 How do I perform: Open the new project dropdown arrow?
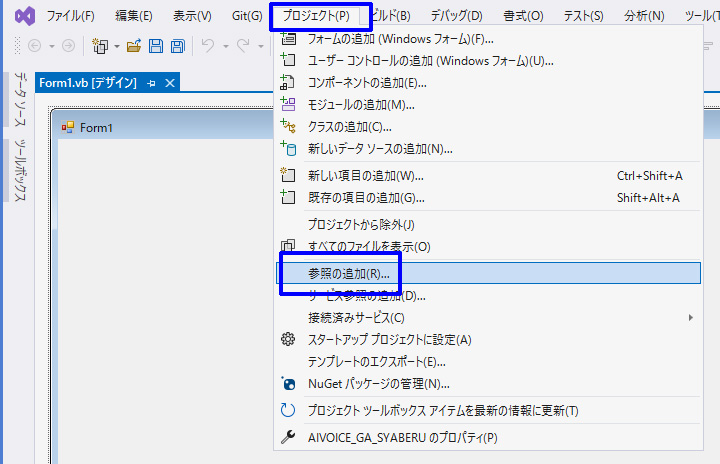click(116, 46)
